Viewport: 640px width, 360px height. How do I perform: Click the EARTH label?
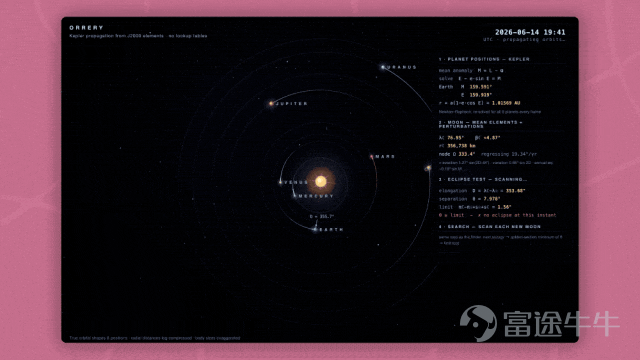(x=331, y=229)
